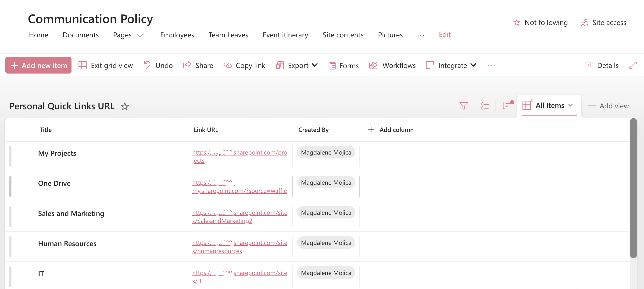Screen dimensions: 644x289
Task: Click the Exit grid view table icon
Action: (82, 65)
